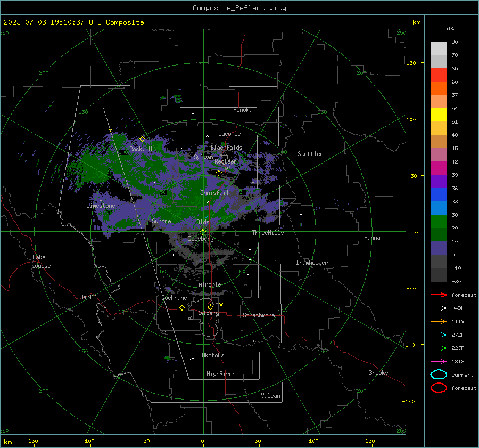479x448 pixels.
Task: Click the 'Innisfail' map label
Action: [214, 193]
